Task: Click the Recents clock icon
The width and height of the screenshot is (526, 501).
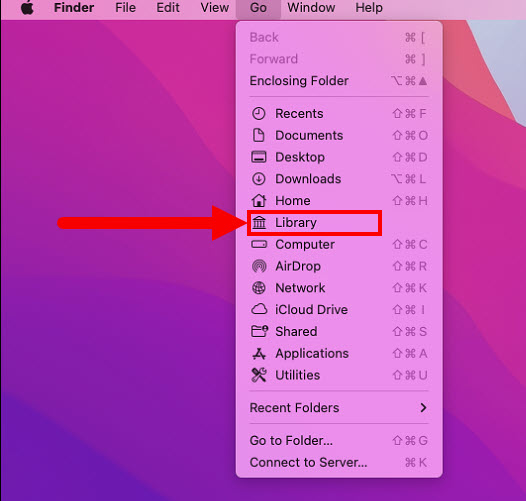Action: (x=258, y=114)
